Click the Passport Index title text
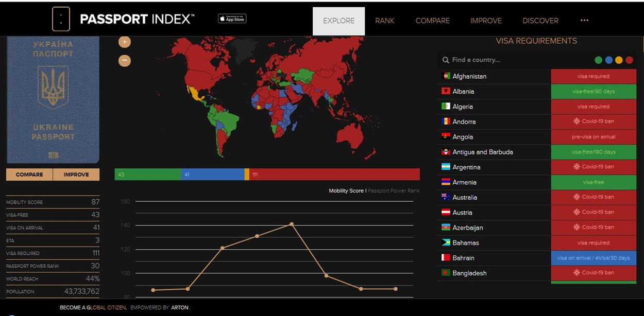The height and width of the screenshot is (316, 644). click(137, 20)
